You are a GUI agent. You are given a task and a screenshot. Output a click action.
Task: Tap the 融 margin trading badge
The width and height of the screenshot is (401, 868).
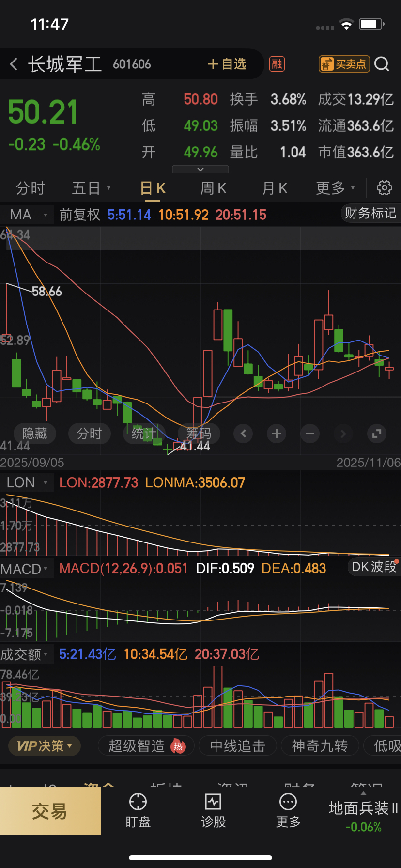[277, 64]
